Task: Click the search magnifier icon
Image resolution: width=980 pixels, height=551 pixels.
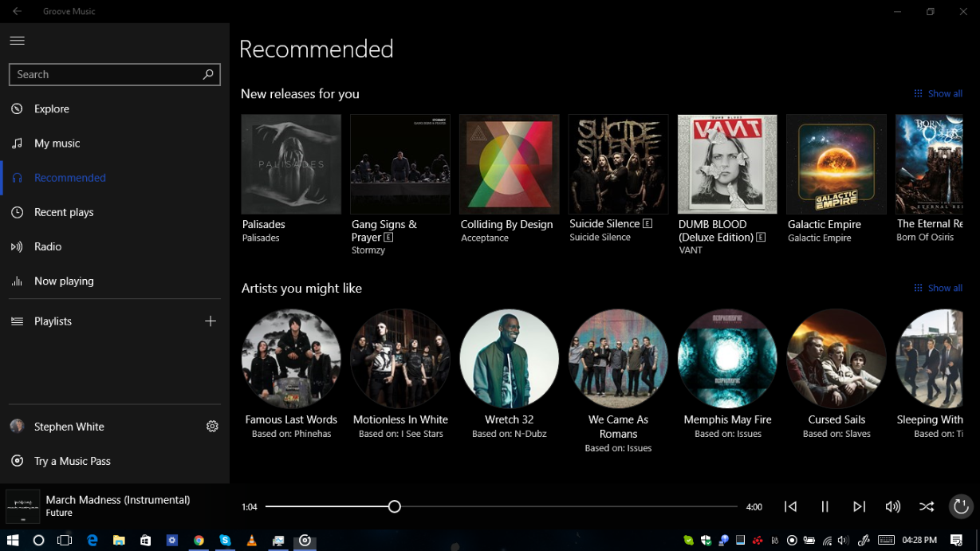Action: pos(208,74)
